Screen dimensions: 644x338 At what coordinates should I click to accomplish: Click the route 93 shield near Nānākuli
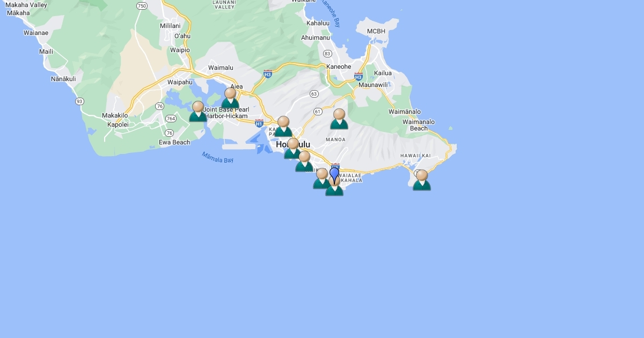tap(79, 101)
